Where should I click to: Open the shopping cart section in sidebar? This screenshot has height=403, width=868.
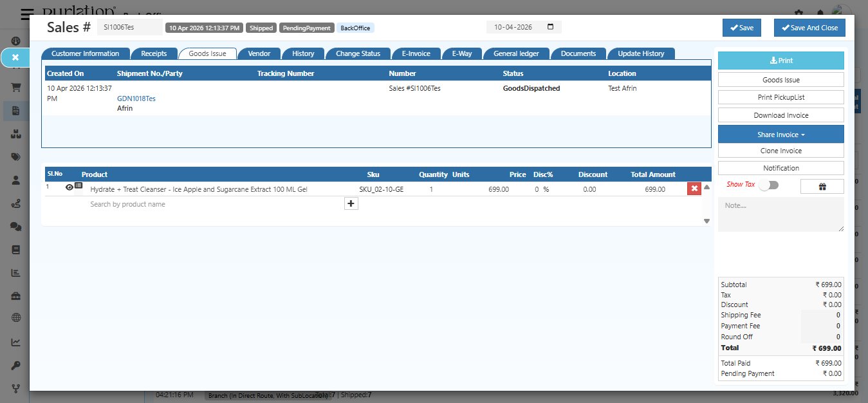click(15, 87)
